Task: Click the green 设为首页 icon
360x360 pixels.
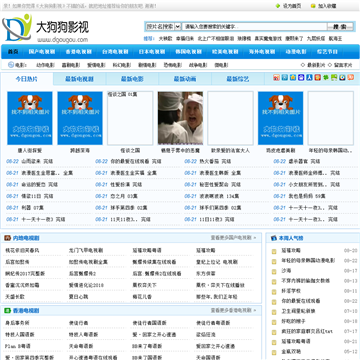Action: [x=278, y=6]
